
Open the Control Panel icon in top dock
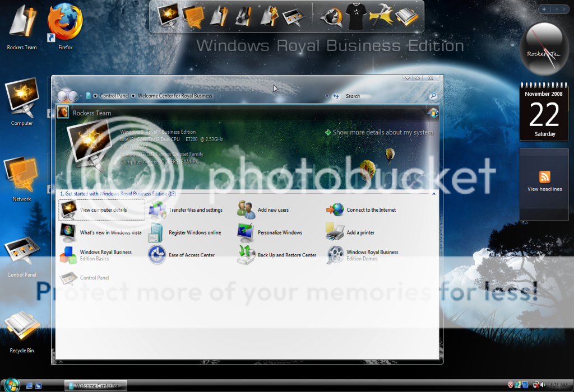pyautogui.click(x=294, y=17)
